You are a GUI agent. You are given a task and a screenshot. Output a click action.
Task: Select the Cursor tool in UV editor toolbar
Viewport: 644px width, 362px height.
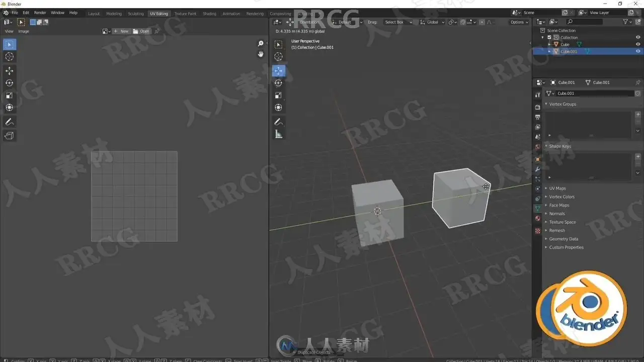[10, 57]
